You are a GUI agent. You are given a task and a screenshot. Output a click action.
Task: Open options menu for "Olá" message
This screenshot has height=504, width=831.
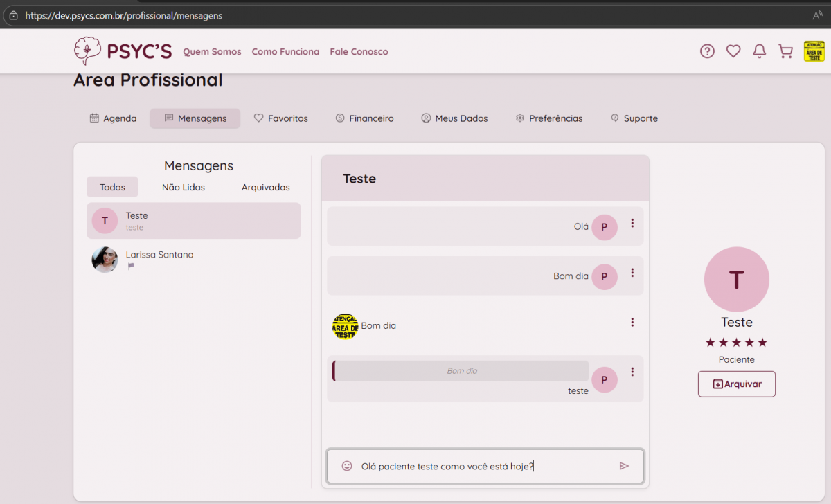point(632,223)
